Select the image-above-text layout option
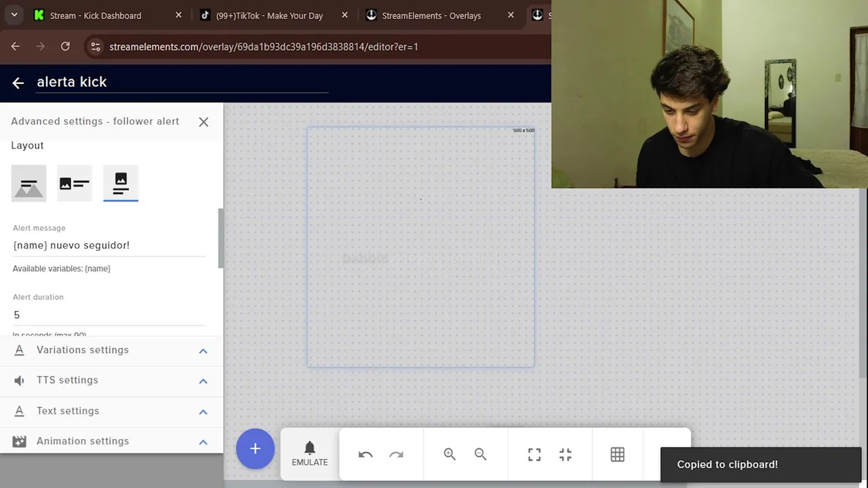The height and width of the screenshot is (488, 868). click(x=121, y=184)
